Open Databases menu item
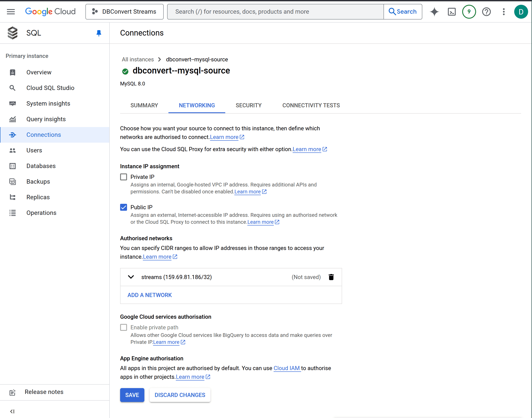 point(55,166)
